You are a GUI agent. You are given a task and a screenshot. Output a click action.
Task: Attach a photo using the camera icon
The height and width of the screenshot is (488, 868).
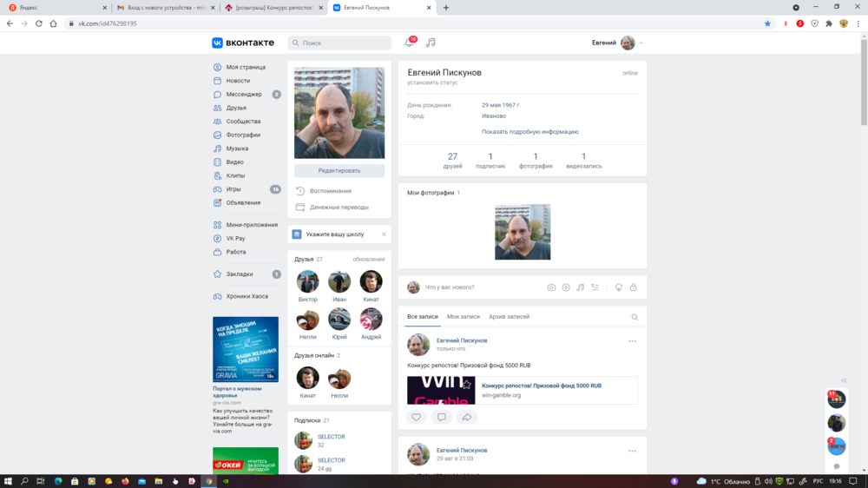point(551,287)
